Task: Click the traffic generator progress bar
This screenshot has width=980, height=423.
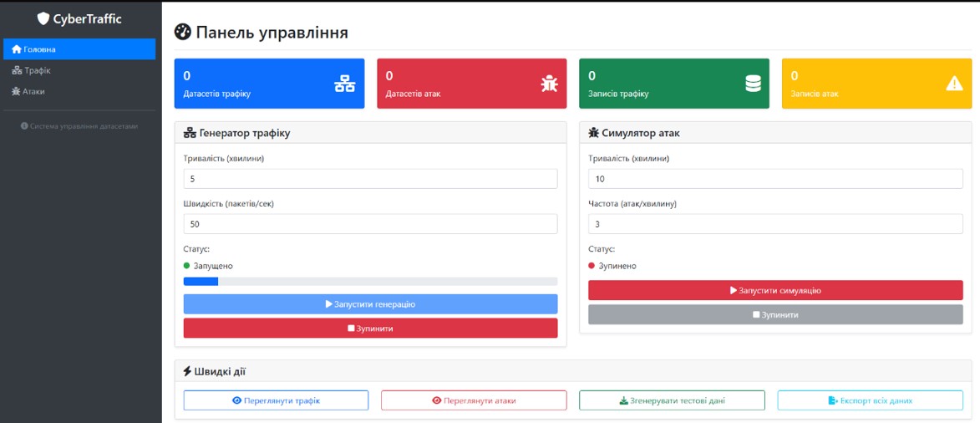Action: (x=370, y=282)
